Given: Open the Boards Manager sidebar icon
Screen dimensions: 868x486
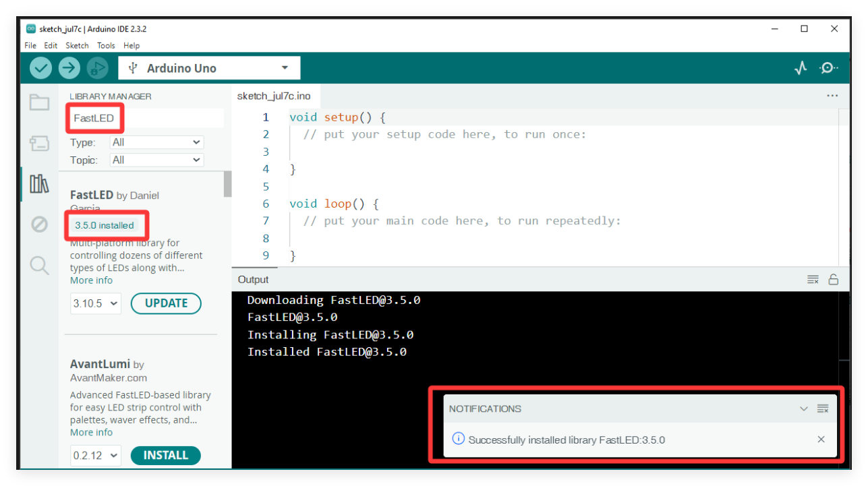Looking at the screenshot, I should 39,143.
